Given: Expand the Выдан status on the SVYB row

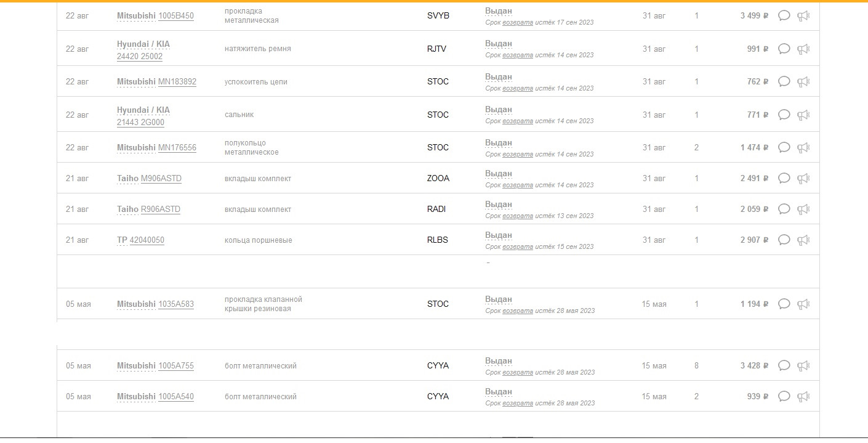Looking at the screenshot, I should tap(499, 11).
